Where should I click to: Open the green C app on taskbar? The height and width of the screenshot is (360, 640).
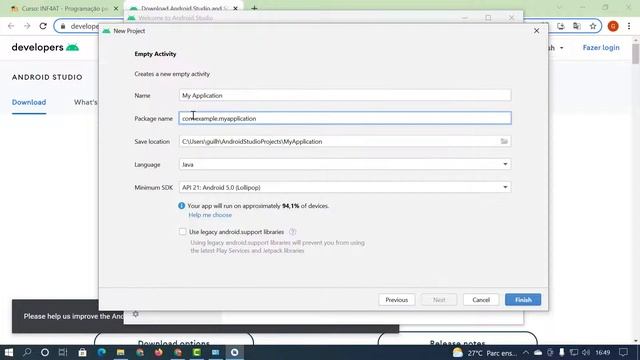197,352
